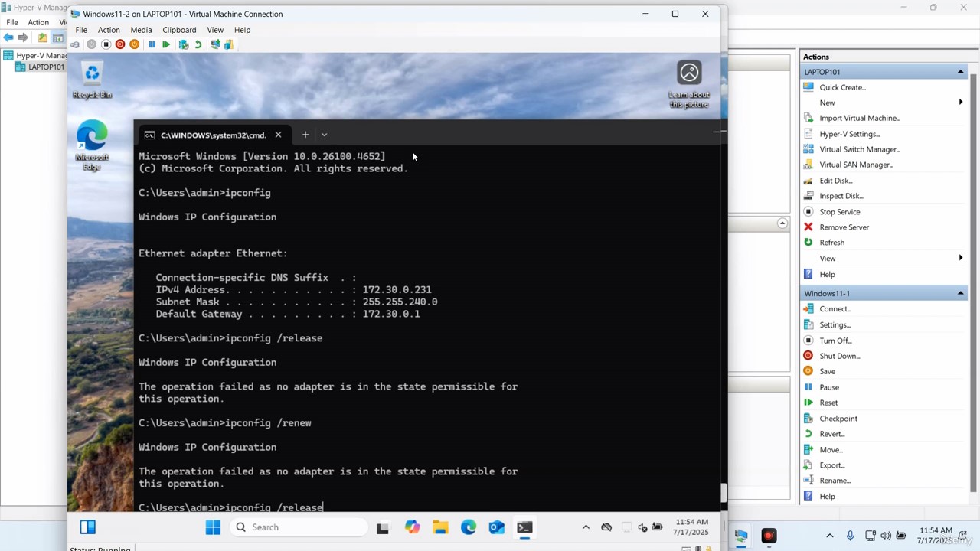Open Virtual SAN Manager

point(857,165)
